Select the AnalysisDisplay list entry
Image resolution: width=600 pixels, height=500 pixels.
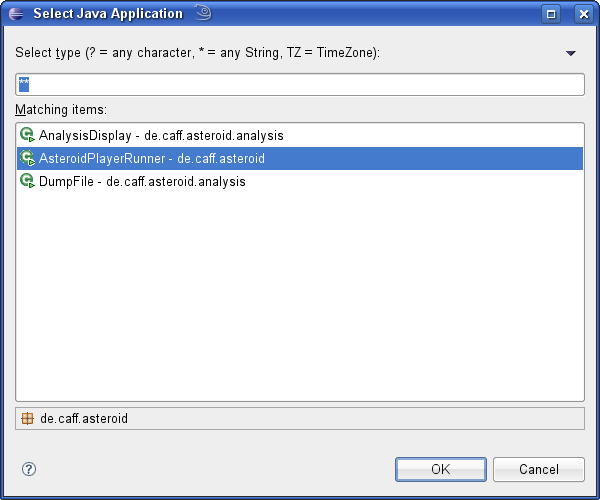(300, 135)
